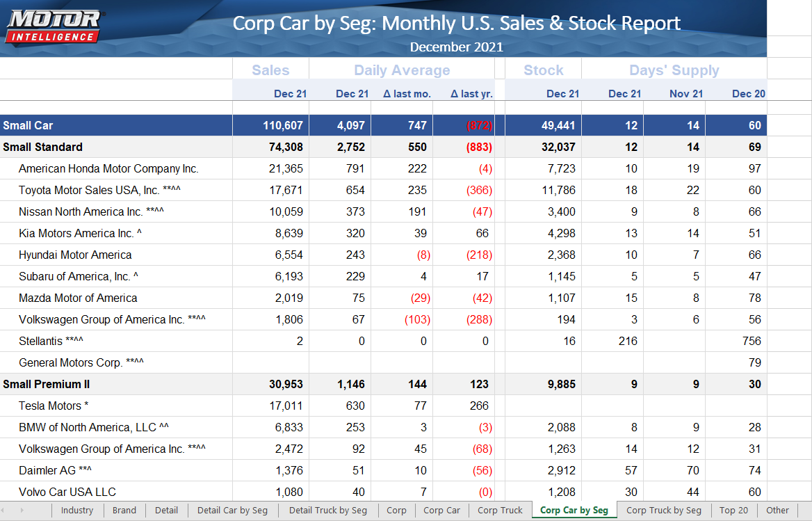The height and width of the screenshot is (521, 812).
Task: Select the Other sheet tab
Action: click(x=777, y=510)
